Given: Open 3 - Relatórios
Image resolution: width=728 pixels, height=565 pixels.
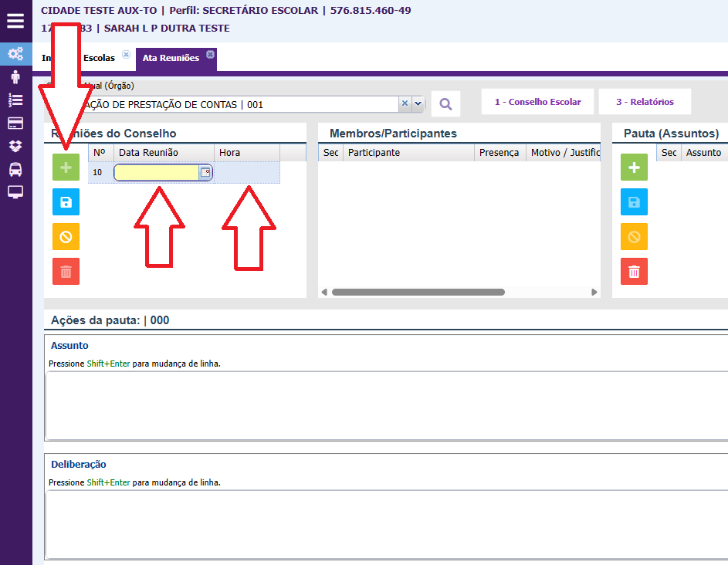Looking at the screenshot, I should click(645, 102).
